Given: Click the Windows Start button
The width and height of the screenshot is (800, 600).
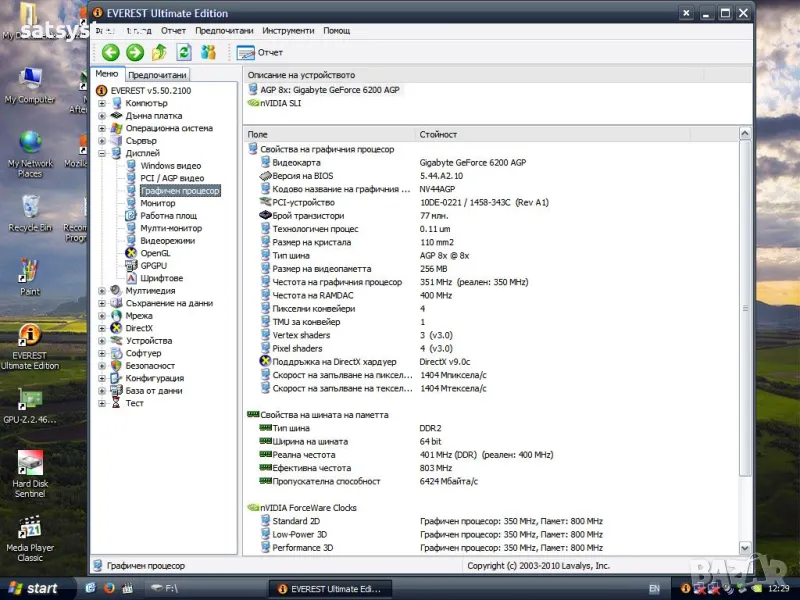Looking at the screenshot, I should pyautogui.click(x=32, y=588).
